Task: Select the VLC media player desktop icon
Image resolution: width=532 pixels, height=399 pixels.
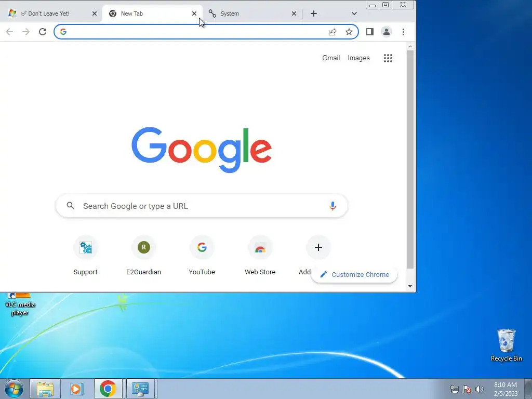Action: [20, 304]
